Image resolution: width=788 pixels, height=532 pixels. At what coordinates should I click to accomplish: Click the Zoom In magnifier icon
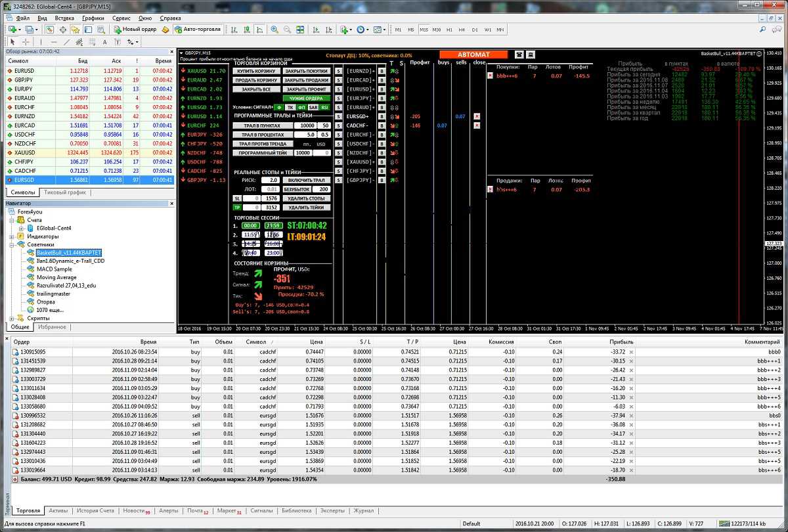click(x=274, y=30)
